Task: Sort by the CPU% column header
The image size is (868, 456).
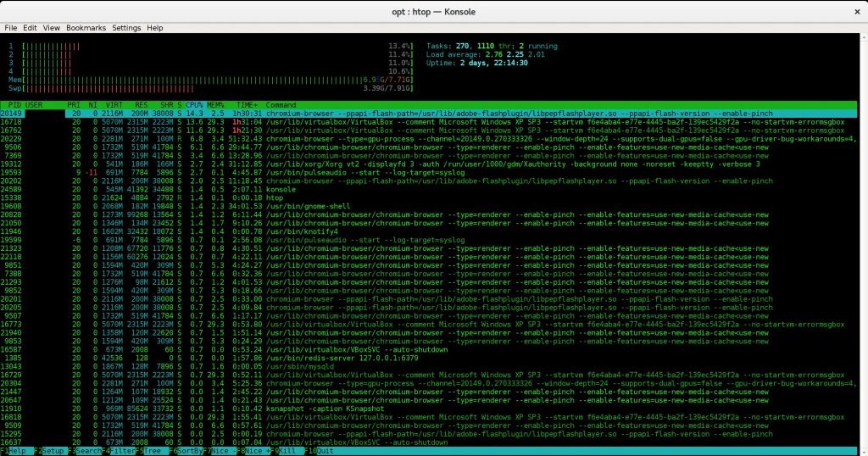Action: coord(194,105)
